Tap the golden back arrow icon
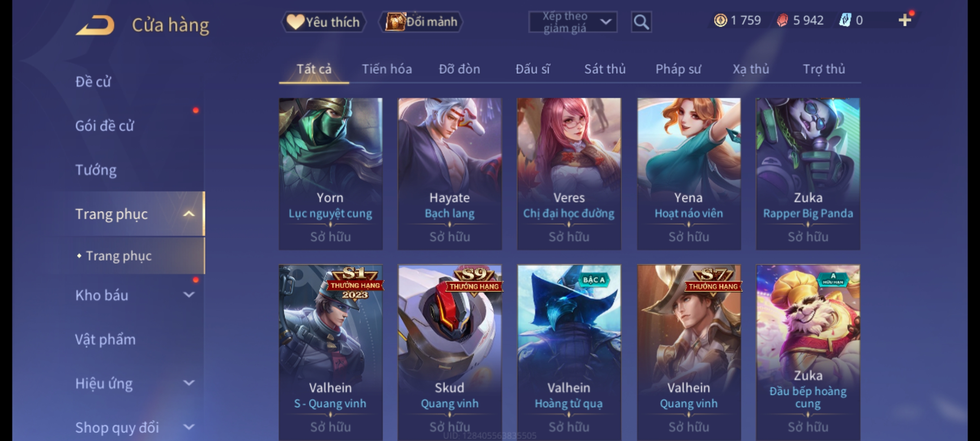This screenshot has height=441, width=980. [95, 25]
